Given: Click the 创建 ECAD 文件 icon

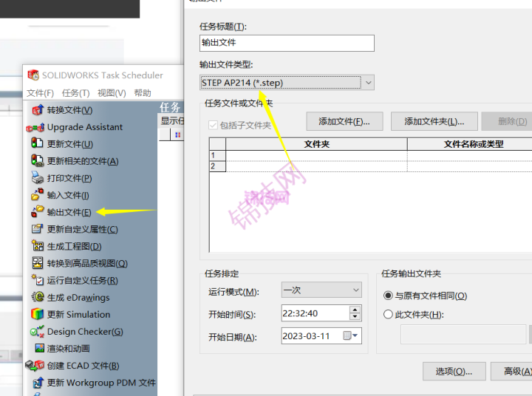Looking at the screenshot, I should click(35, 366).
